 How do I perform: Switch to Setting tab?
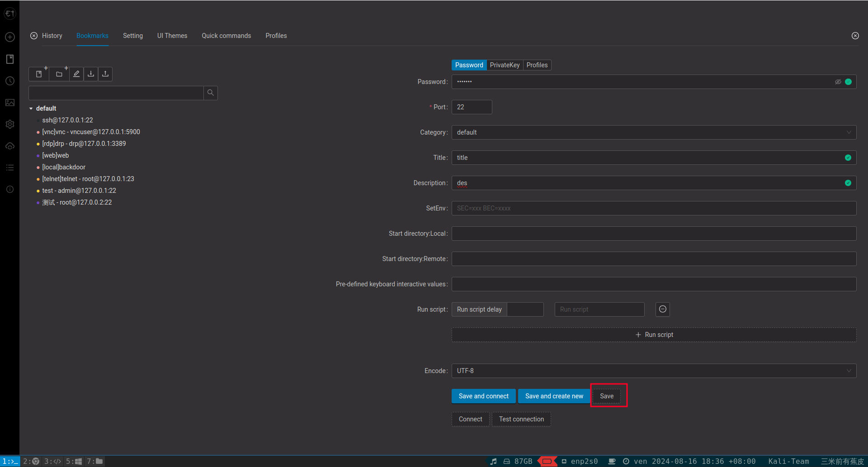(x=133, y=36)
